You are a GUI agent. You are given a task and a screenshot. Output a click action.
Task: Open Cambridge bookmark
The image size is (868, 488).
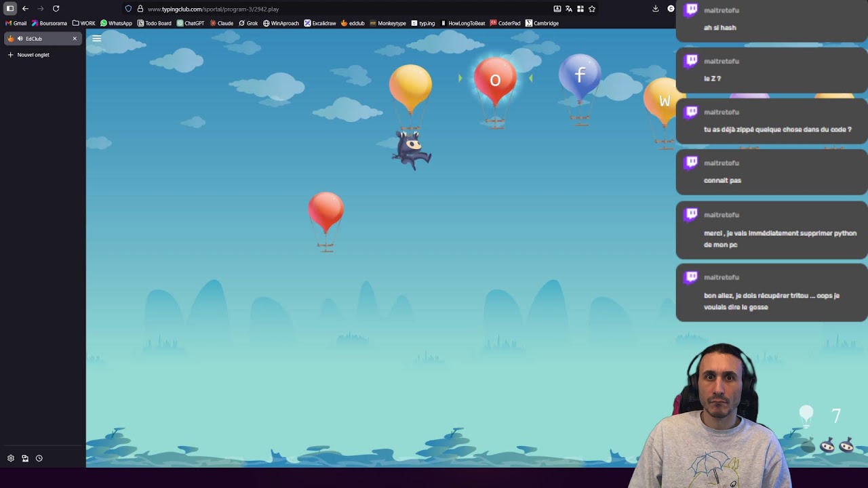(542, 23)
